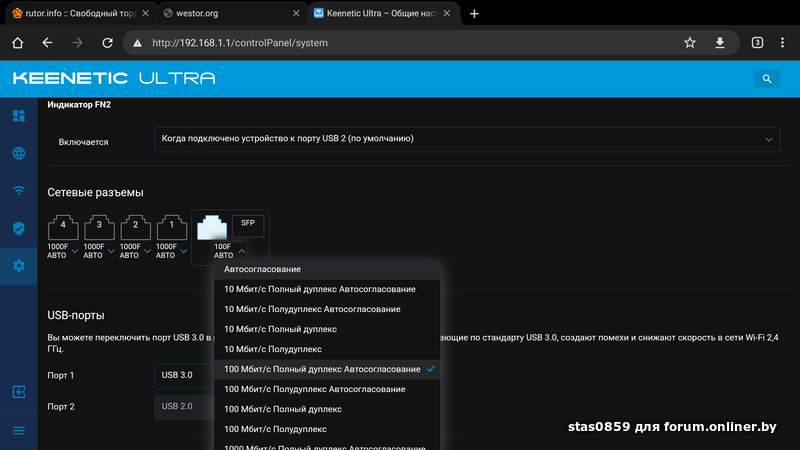Open the Internet globe section in sidebar

18,153
